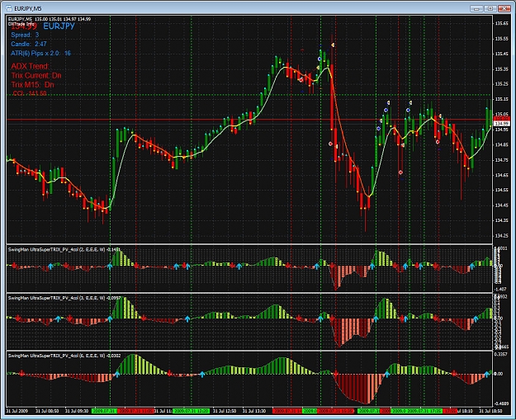Click the 134.25 price on the scale

[x=501, y=236]
